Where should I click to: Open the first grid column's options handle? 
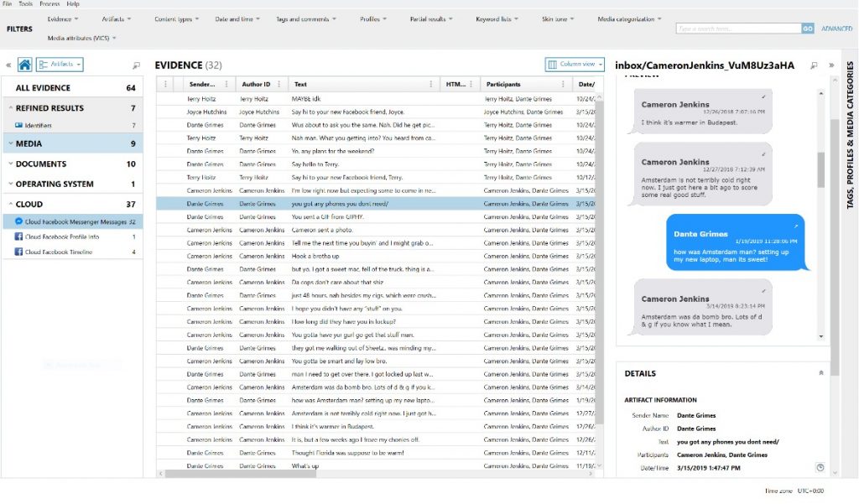coord(165,85)
